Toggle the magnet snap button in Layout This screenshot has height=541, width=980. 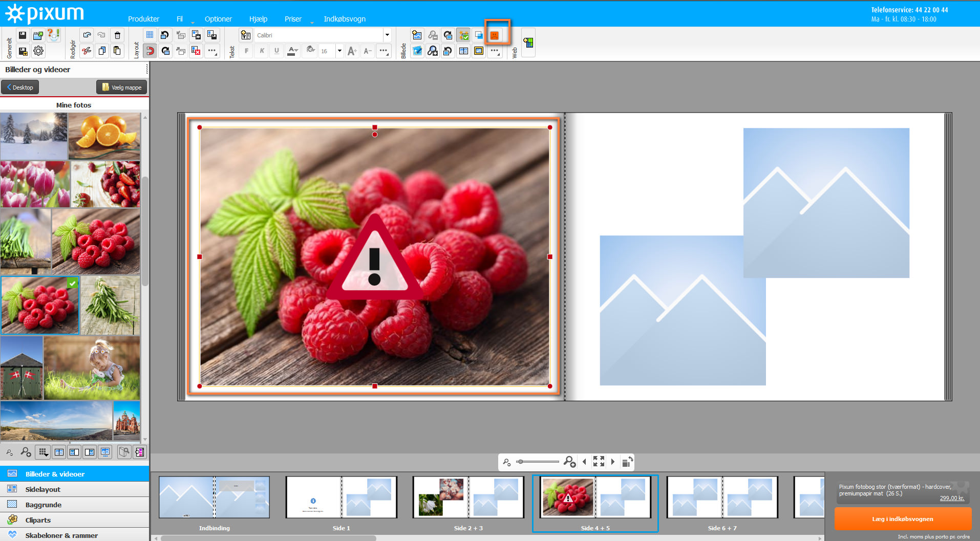click(150, 51)
